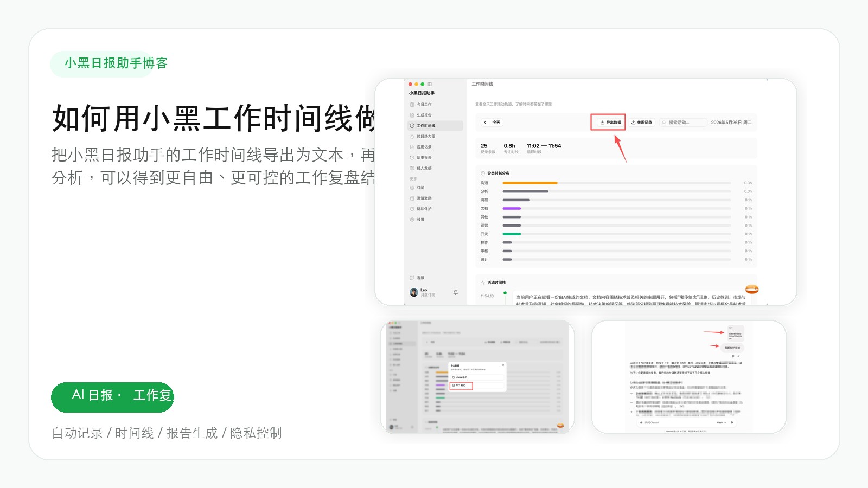This screenshot has height=488, width=868.
Task: Open the Flash model dropdown in Gemini
Action: pyautogui.click(x=722, y=422)
